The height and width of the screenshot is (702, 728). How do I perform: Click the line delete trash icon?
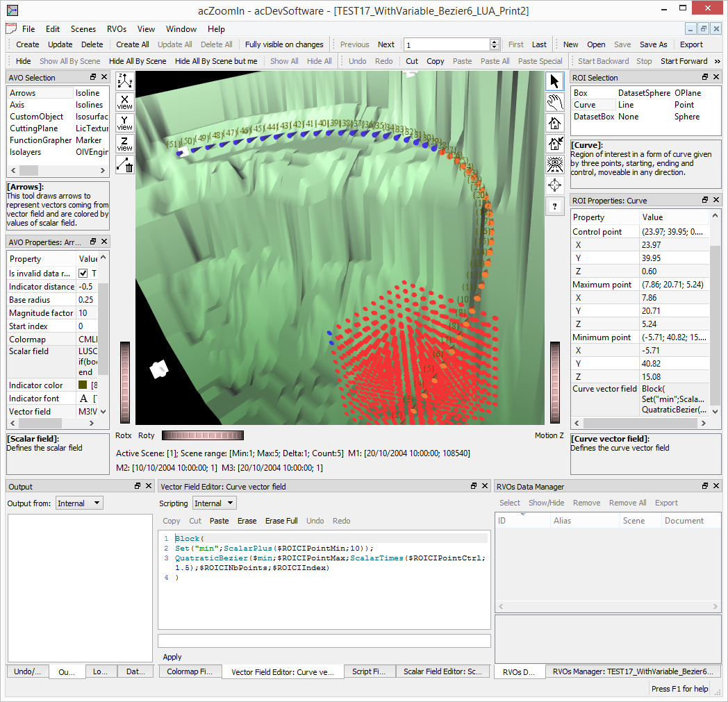point(125,165)
